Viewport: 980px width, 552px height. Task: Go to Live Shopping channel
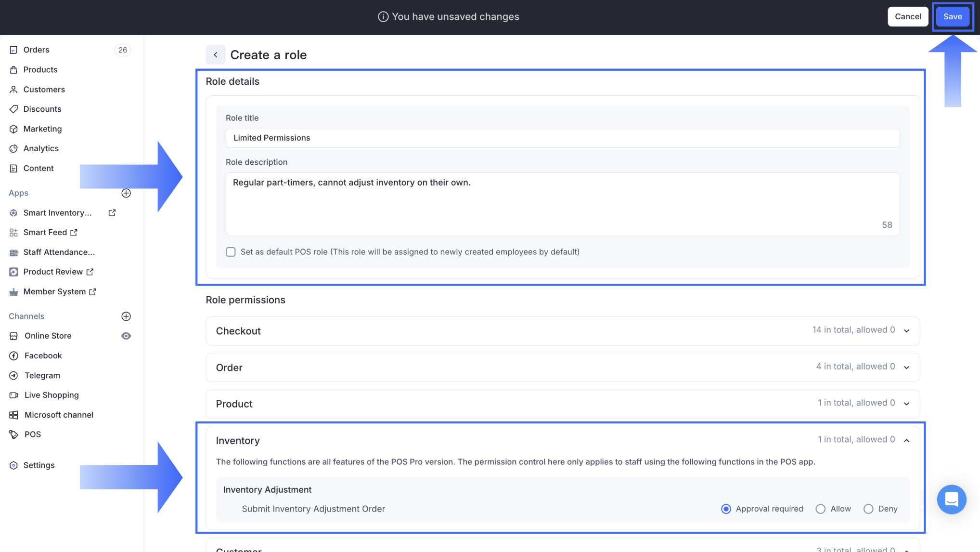(52, 395)
